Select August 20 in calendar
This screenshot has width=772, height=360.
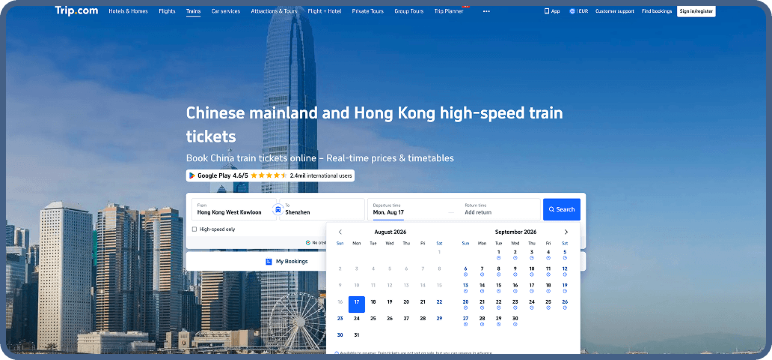[406, 302]
